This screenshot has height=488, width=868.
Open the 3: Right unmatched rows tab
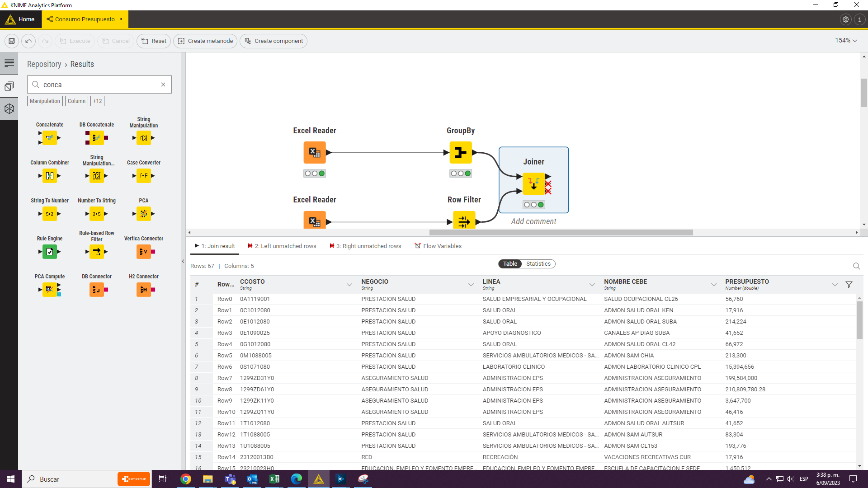365,246
